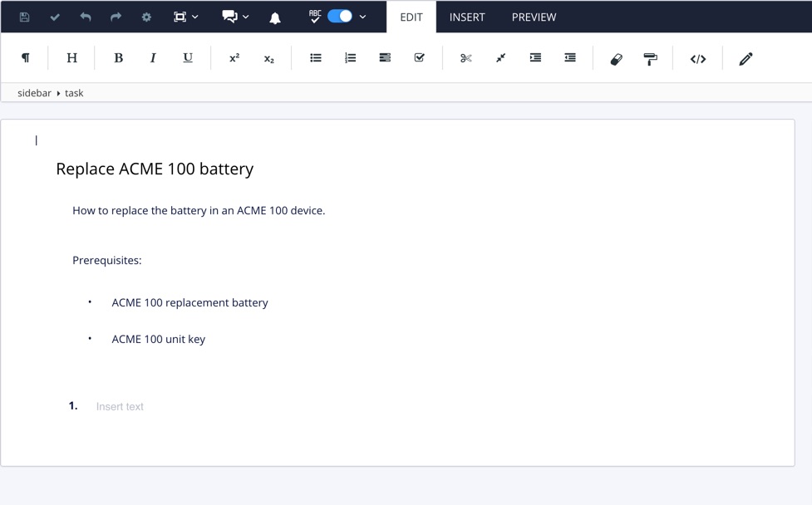
Task: Click the pilcrow paragraph mark icon
Action: tap(25, 57)
